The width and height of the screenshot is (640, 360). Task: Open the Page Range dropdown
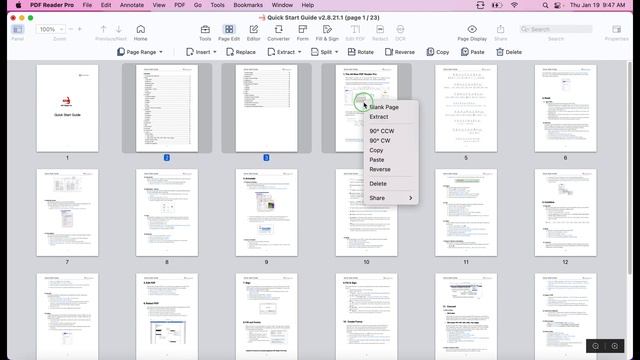(x=140, y=52)
